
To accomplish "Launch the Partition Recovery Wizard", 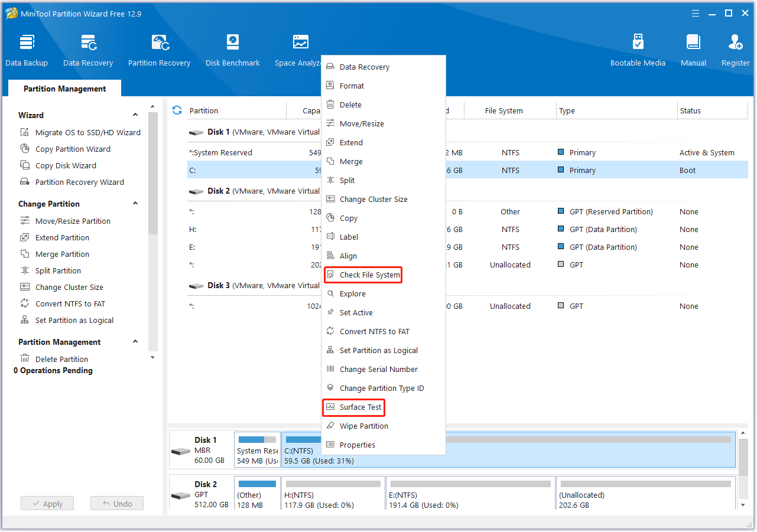I will point(72,182).
